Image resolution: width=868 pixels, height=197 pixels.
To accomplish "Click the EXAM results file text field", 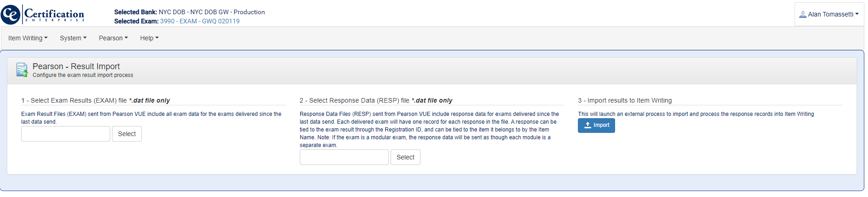I will point(66,134).
